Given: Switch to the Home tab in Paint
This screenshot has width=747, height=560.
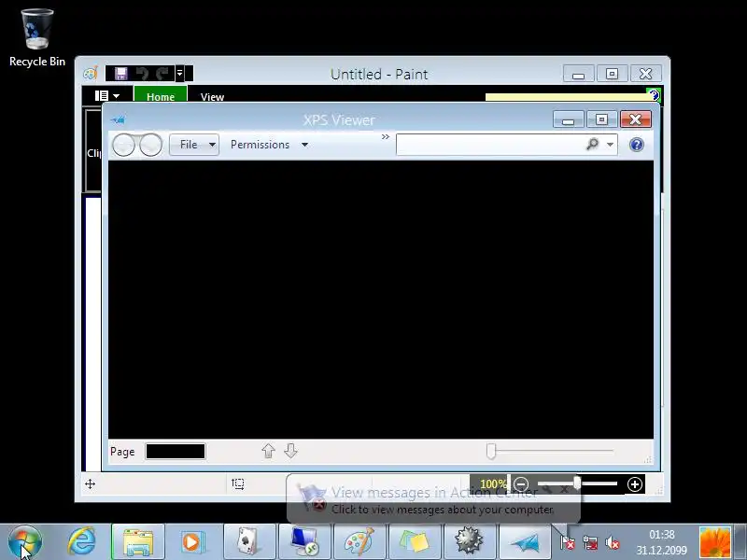Looking at the screenshot, I should click(x=161, y=97).
